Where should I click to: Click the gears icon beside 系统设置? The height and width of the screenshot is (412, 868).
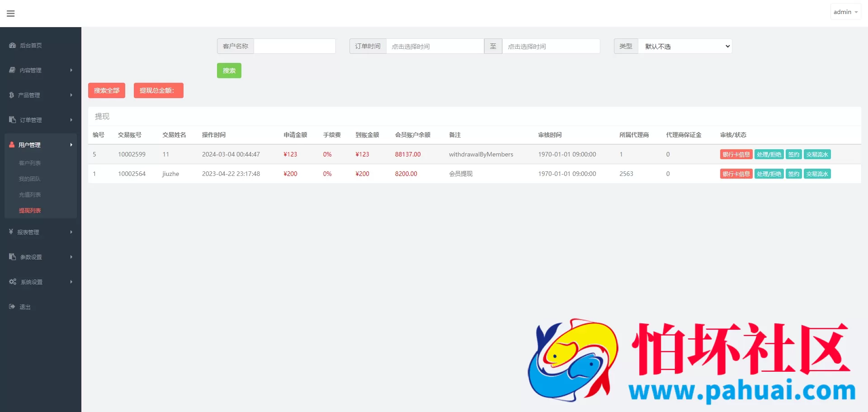pyautogui.click(x=13, y=282)
